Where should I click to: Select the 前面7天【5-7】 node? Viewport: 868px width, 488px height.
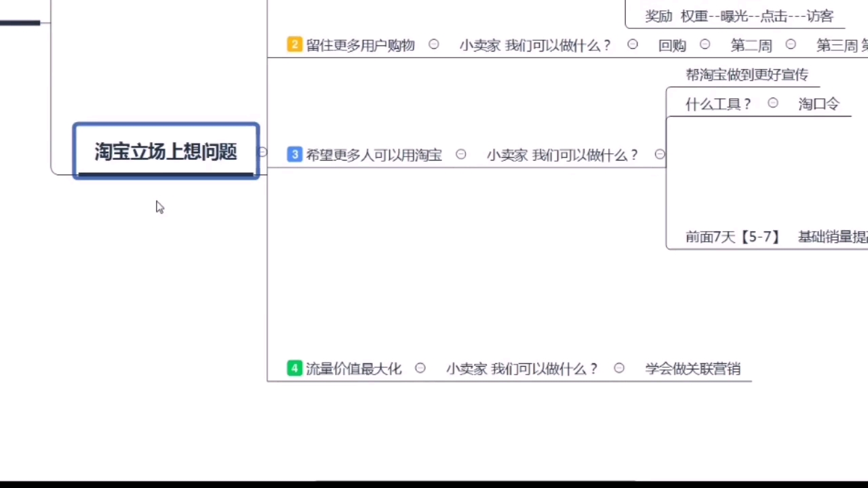[732, 237]
